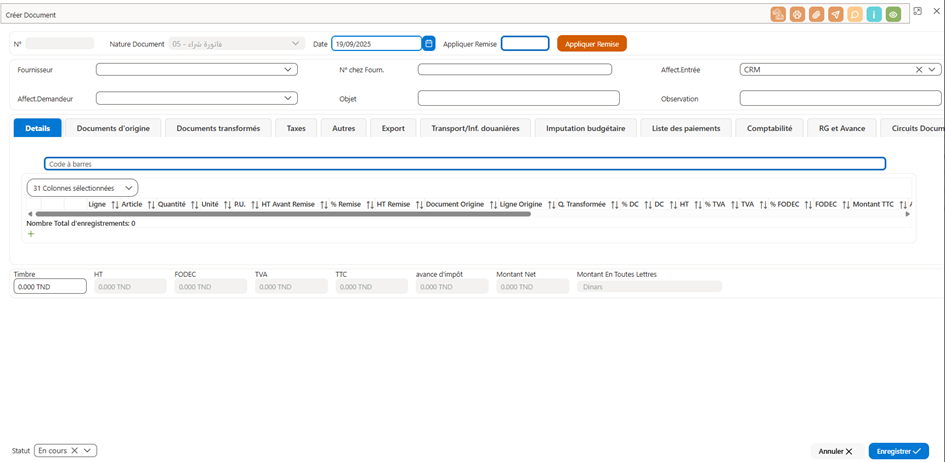Open the Transport/Inf. douanières tab
This screenshot has height=462, width=945.
[x=476, y=128]
